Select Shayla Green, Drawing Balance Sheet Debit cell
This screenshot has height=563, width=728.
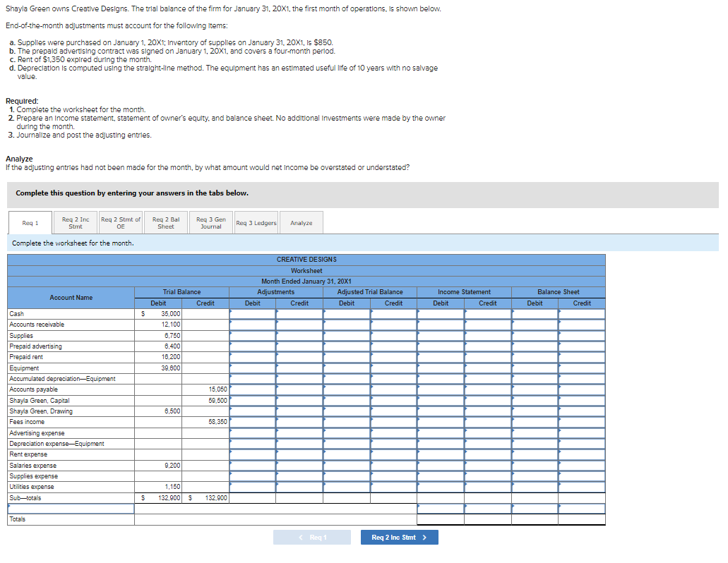pos(535,411)
